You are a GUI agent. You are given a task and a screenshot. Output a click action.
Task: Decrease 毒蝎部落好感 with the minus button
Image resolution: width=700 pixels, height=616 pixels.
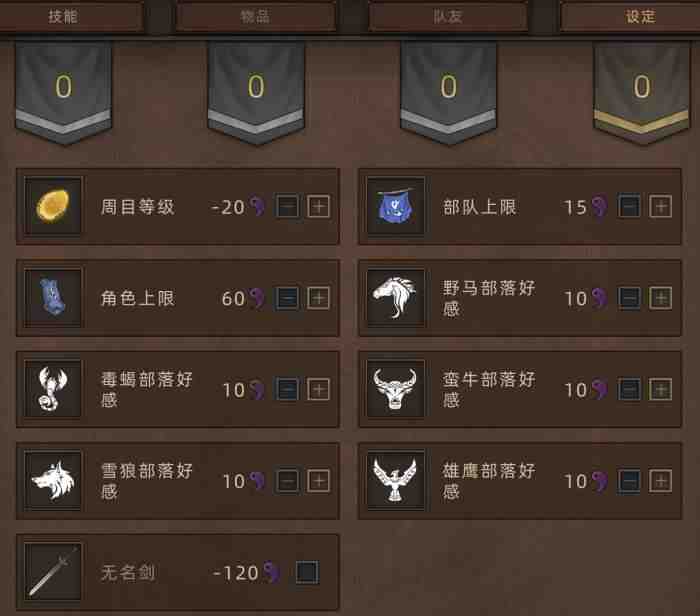[287, 389]
